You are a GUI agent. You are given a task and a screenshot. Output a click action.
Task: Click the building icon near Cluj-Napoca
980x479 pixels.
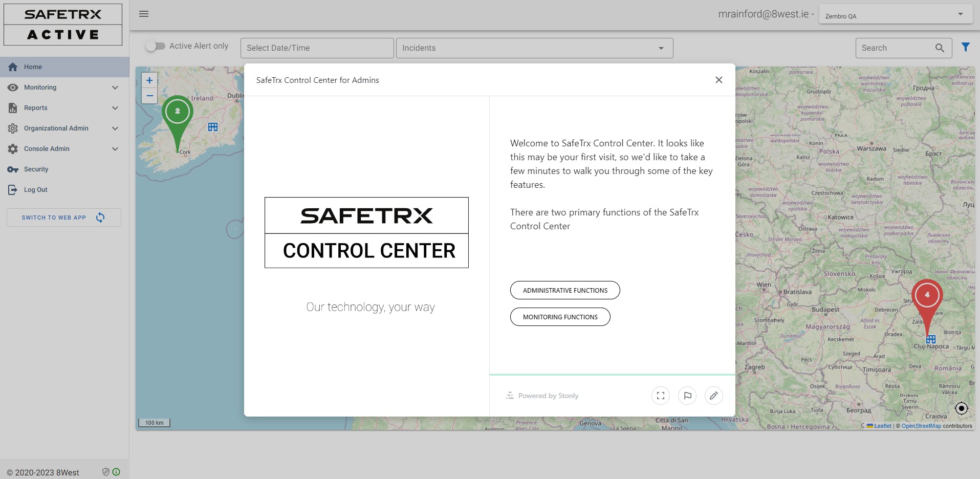pyautogui.click(x=931, y=339)
